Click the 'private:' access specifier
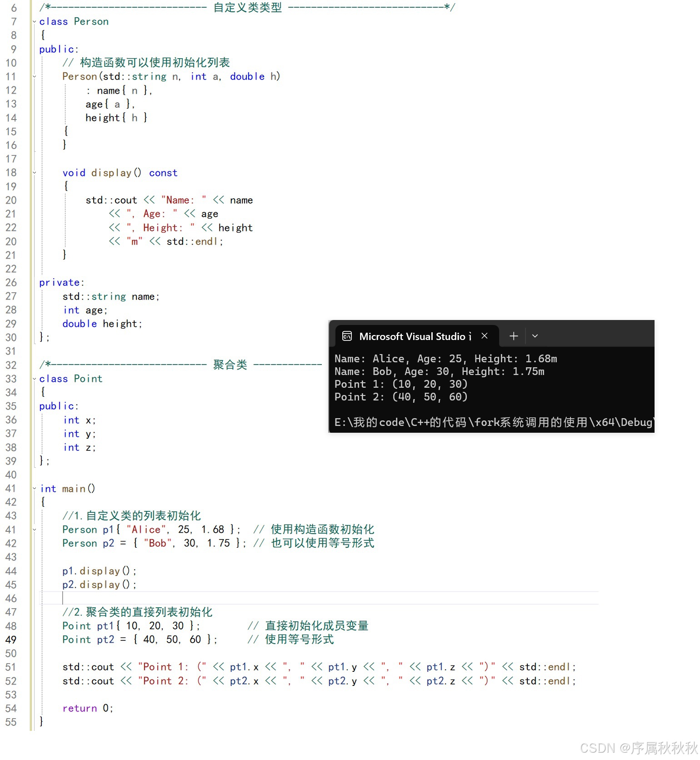The height and width of the screenshot is (760, 700). coord(62,283)
